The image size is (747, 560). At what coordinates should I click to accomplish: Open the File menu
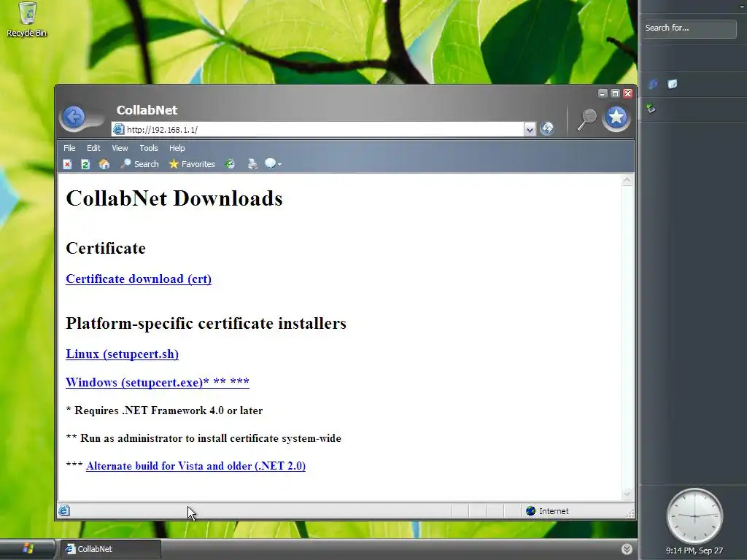click(69, 148)
